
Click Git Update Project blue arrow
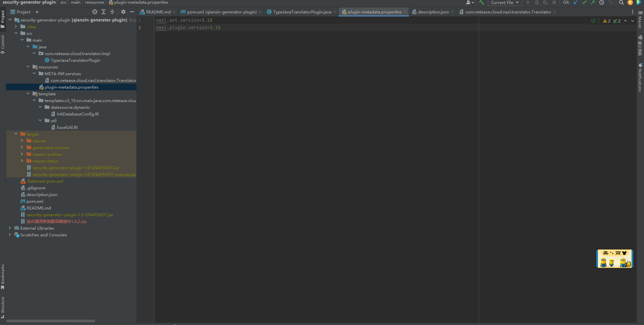[575, 2]
